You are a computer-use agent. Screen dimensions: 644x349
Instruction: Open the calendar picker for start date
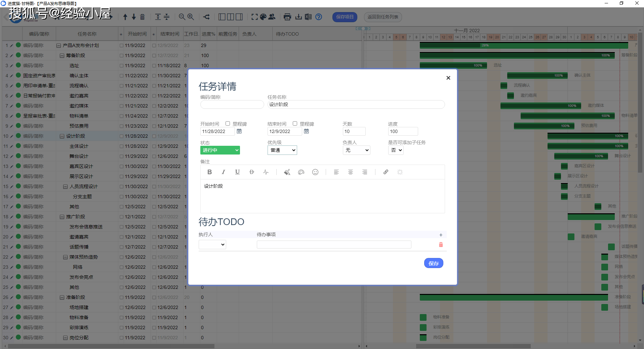(x=239, y=131)
